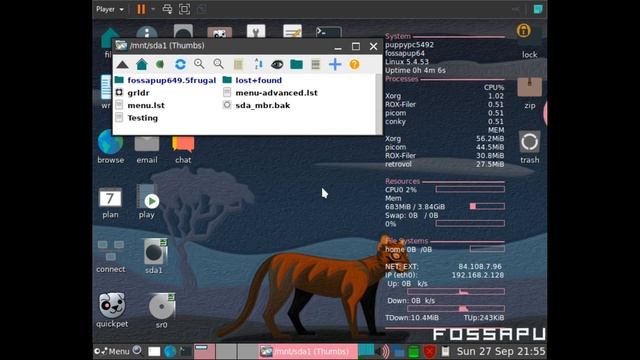Click the red firewall shield tray icon

pyautogui.click(x=429, y=351)
